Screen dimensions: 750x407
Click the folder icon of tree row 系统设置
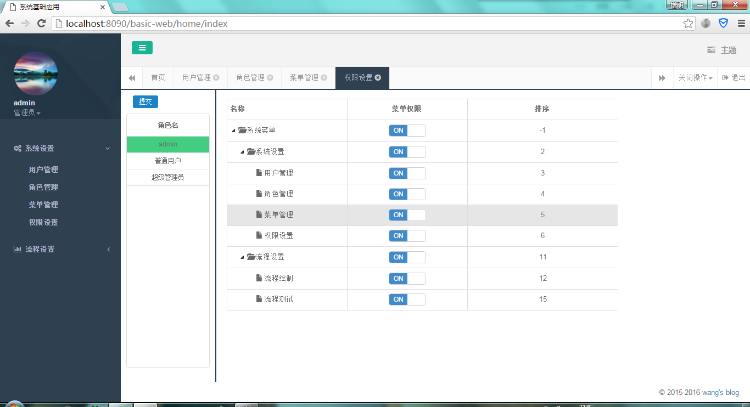251,152
